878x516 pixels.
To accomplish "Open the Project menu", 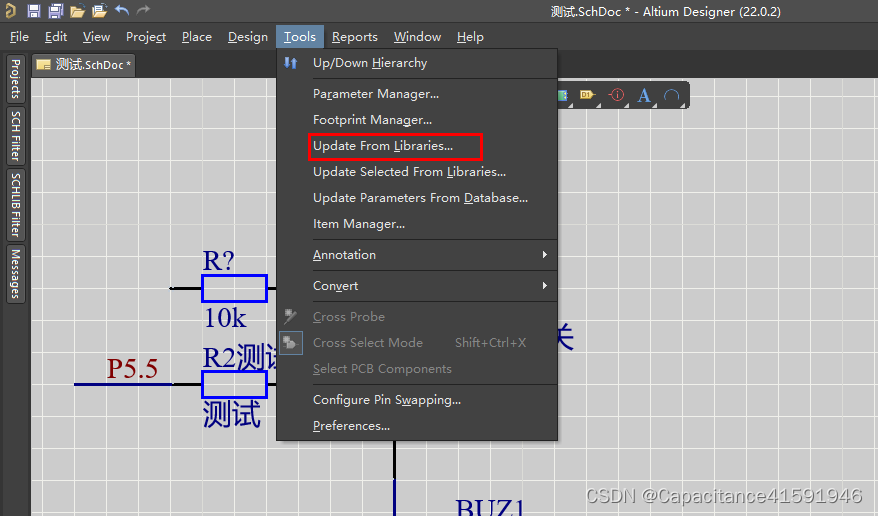I will coord(146,37).
